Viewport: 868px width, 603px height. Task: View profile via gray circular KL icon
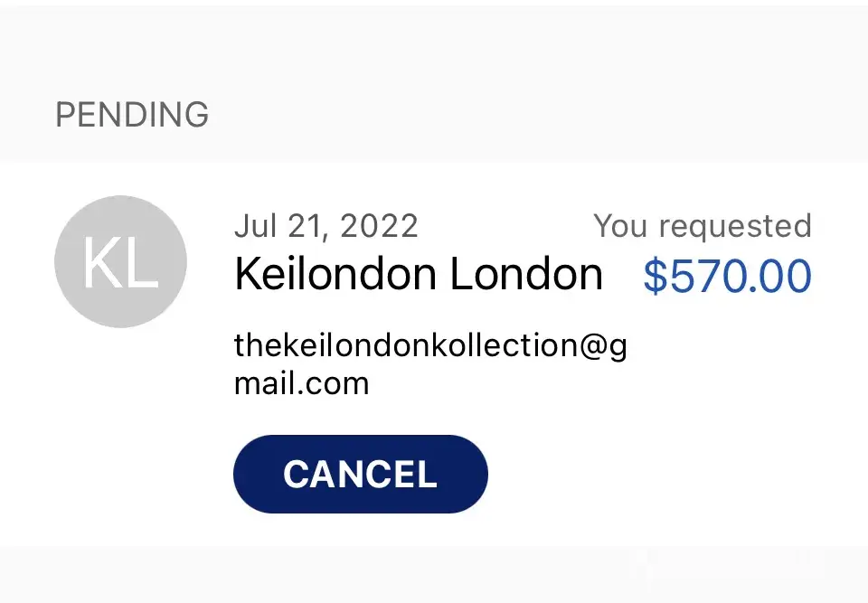coord(120,262)
